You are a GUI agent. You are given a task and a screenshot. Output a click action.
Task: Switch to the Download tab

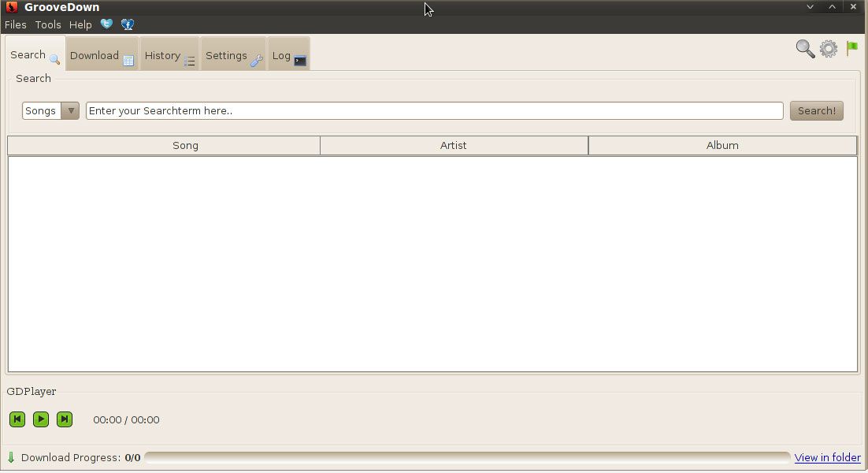tap(102, 56)
